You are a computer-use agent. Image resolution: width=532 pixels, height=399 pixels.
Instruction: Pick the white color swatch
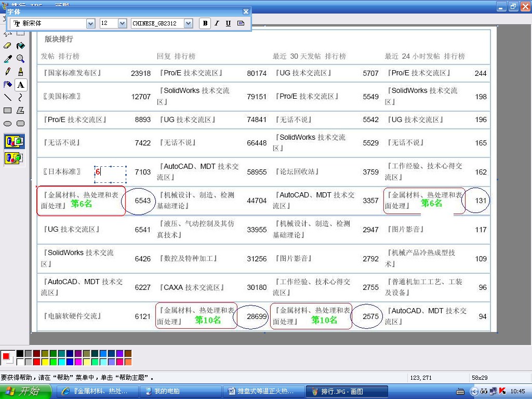(x=20, y=362)
